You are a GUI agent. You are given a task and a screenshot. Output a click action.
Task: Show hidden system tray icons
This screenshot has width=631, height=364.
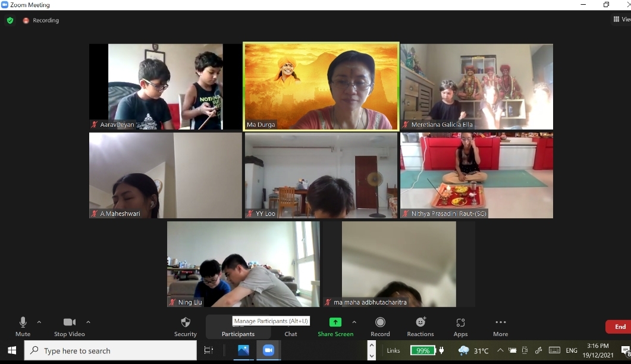500,350
